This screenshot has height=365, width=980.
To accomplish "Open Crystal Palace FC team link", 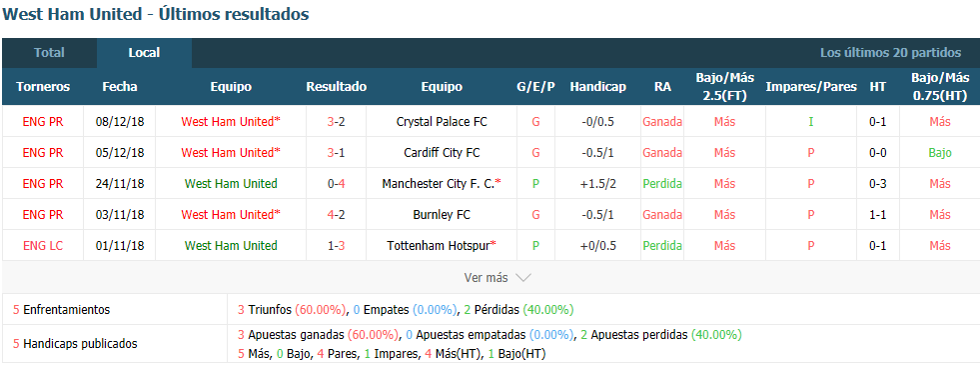I will (x=442, y=121).
